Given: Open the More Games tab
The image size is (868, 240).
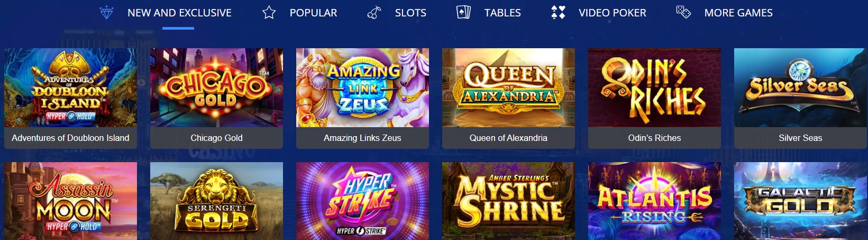Looking at the screenshot, I should point(738,13).
